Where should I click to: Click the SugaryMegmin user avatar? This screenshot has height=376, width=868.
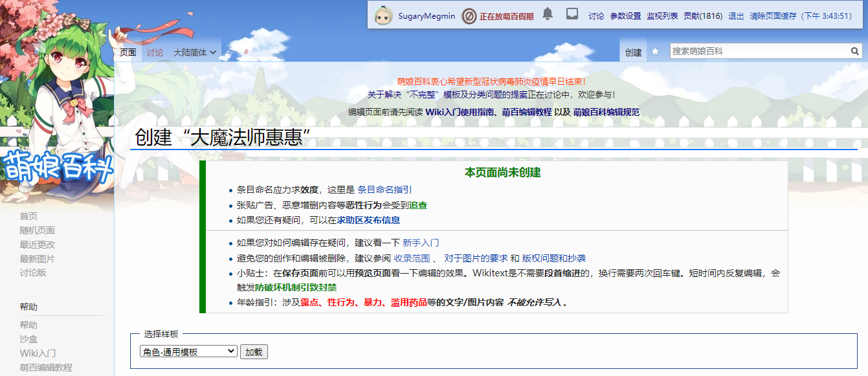(x=384, y=16)
